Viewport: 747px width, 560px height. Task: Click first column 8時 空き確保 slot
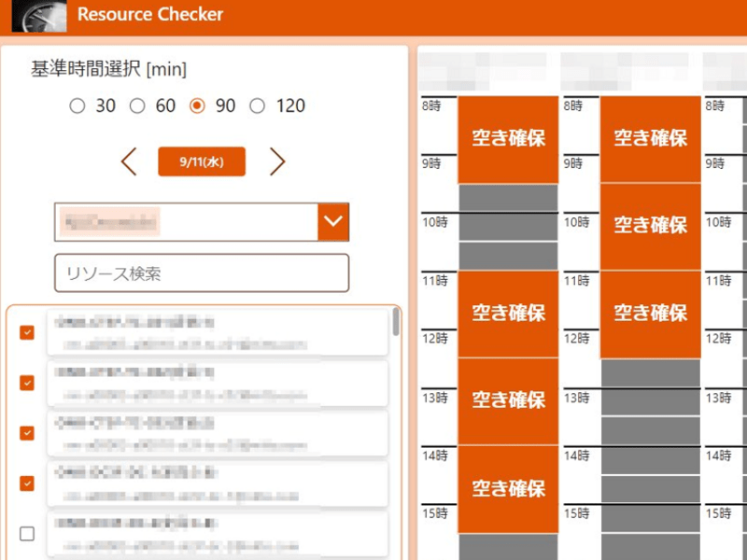click(508, 139)
